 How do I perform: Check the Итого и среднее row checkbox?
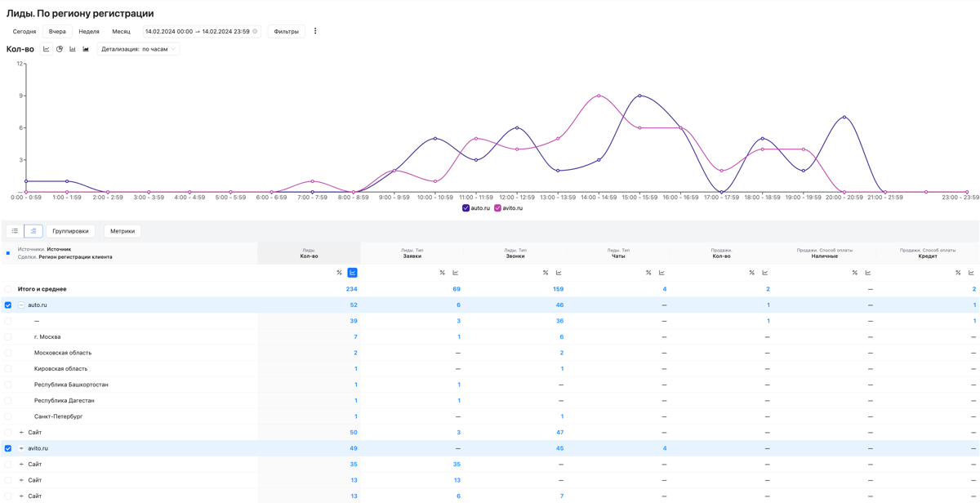pyautogui.click(x=8, y=289)
